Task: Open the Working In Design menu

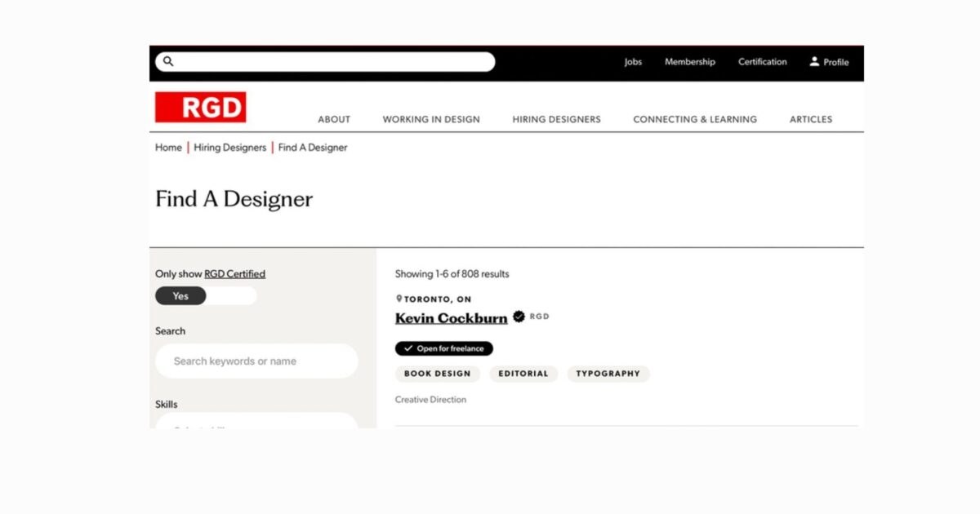Action: coord(430,119)
